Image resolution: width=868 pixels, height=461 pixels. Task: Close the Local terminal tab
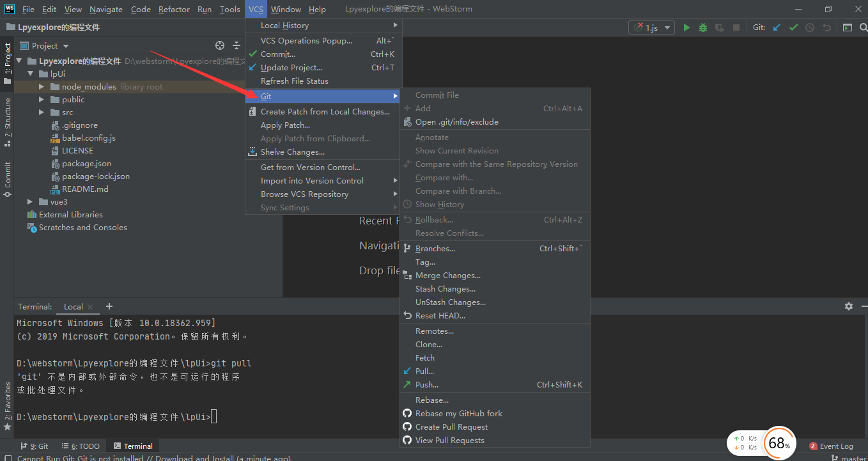[x=90, y=307]
